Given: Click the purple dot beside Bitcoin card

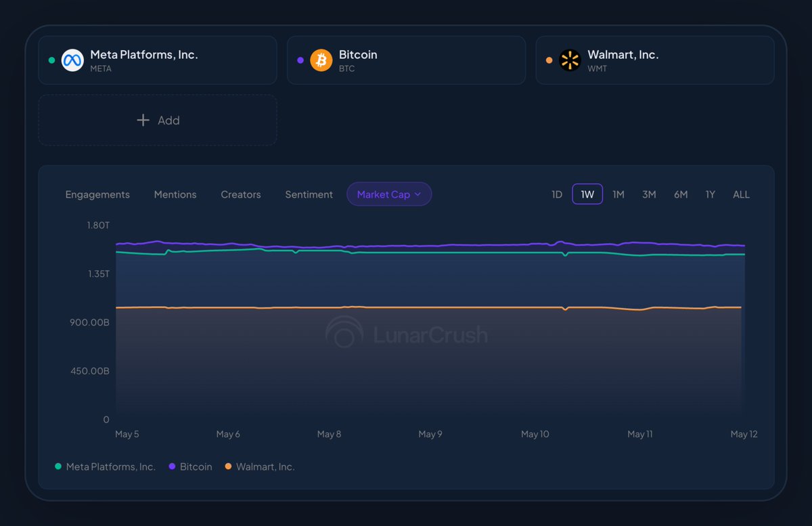Looking at the screenshot, I should tap(300, 60).
